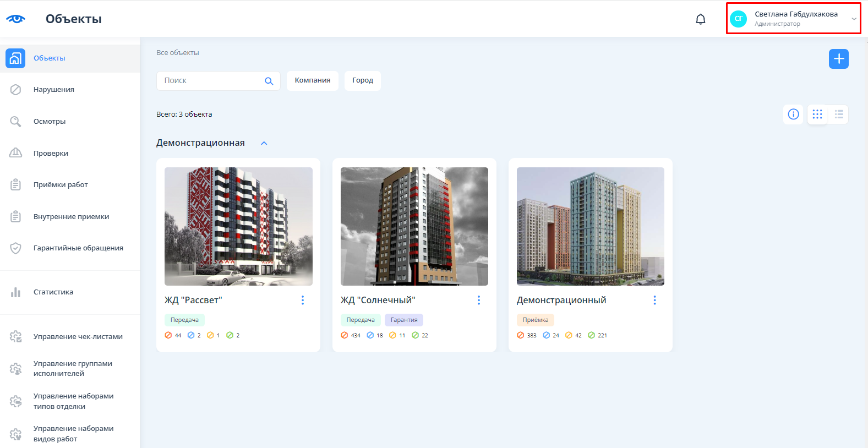Open three-dot menu for ЖД "Рассвет"
Viewport: 868px width, 448px height.
click(x=302, y=300)
